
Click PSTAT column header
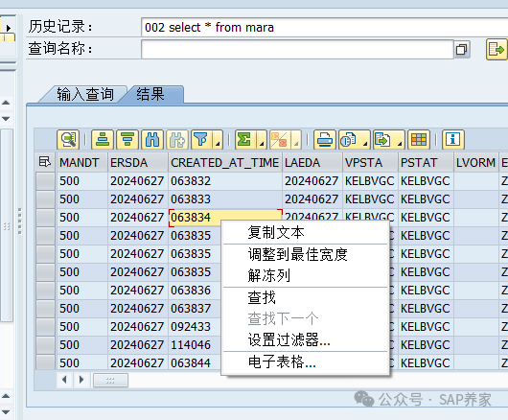(426, 162)
